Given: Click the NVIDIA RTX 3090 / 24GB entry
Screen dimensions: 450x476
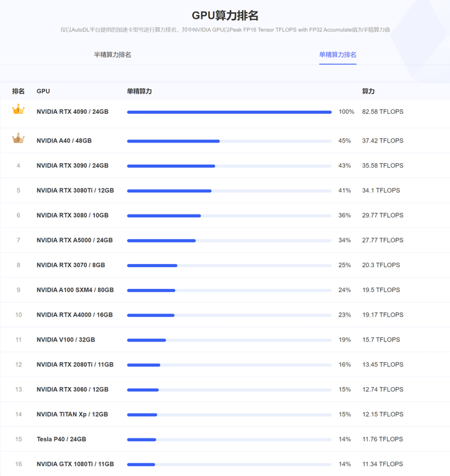Looking at the screenshot, I should [x=72, y=166].
